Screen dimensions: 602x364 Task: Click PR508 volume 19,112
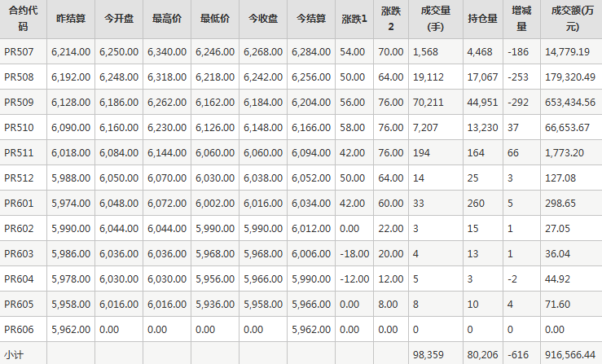click(428, 77)
